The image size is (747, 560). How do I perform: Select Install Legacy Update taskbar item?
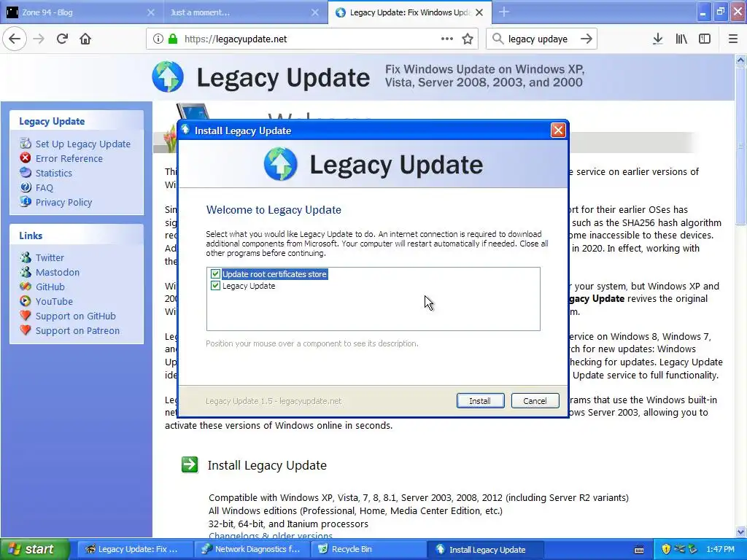tap(485, 550)
